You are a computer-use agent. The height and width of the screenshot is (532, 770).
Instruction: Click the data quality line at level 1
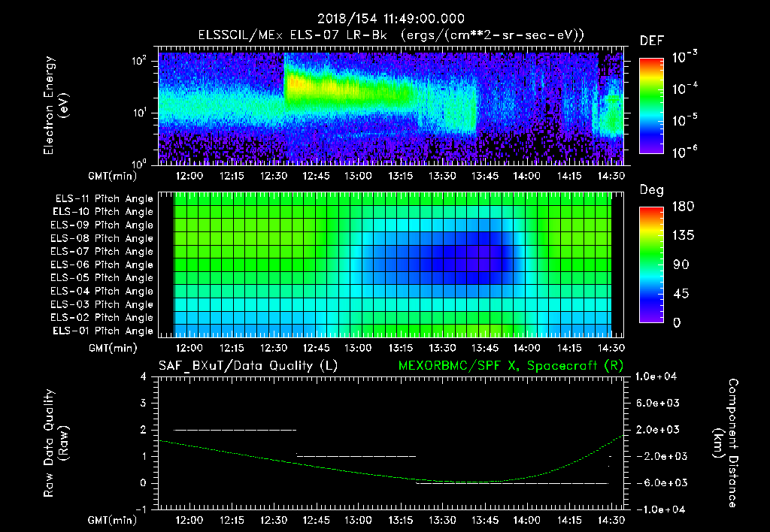click(x=356, y=456)
